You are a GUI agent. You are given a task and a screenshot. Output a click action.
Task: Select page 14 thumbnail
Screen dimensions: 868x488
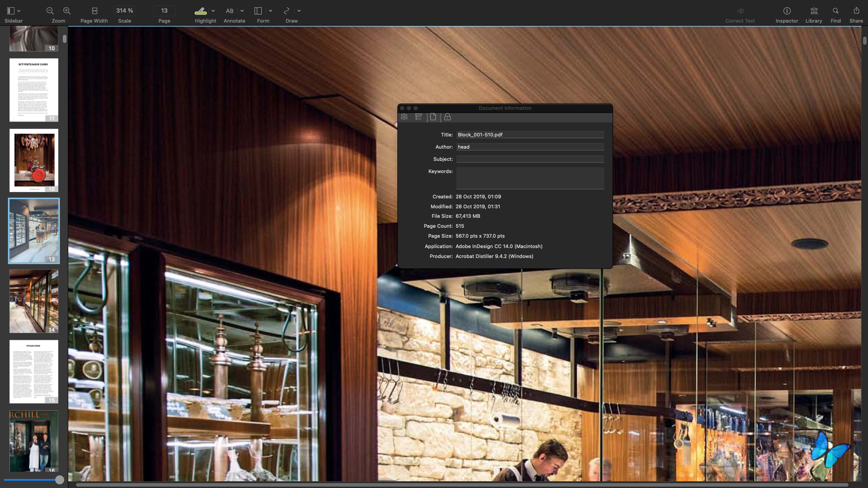point(34,301)
